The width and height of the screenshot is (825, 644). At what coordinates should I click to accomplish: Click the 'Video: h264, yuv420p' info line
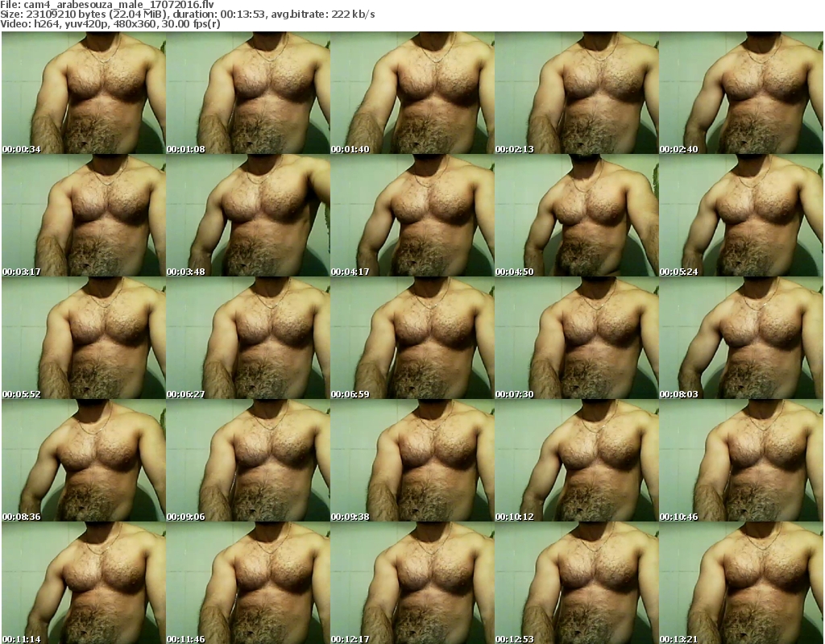(x=110, y=24)
